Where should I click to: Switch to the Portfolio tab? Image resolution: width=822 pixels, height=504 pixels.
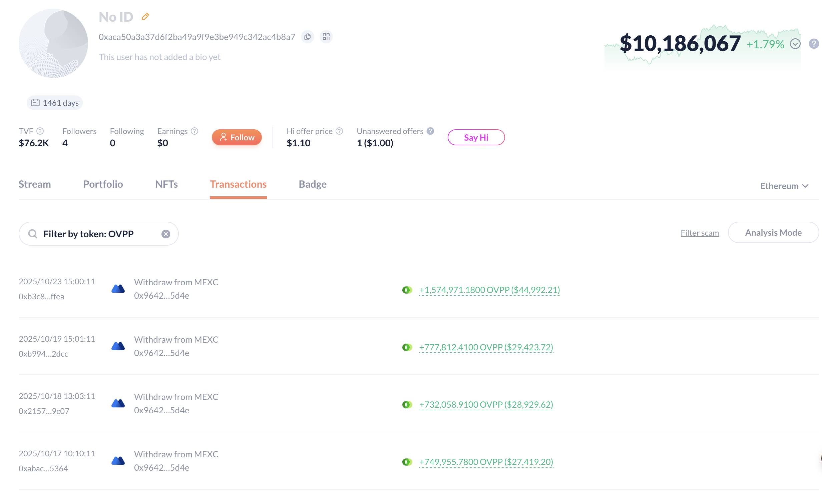point(103,184)
